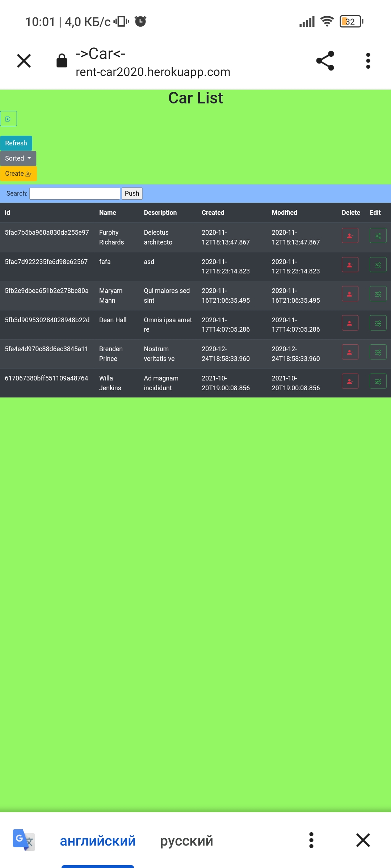Share the page via share icon
Screen dimensions: 391x868
(325, 61)
